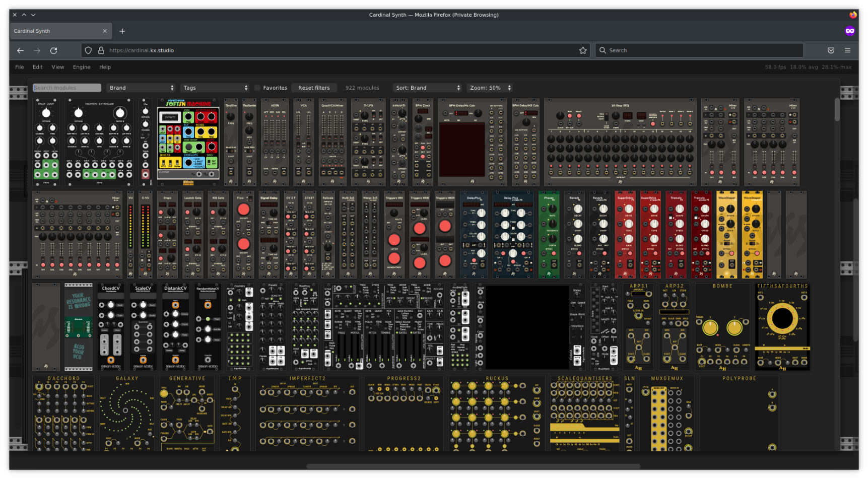Click the magnifier icon in the Search box

[603, 50]
